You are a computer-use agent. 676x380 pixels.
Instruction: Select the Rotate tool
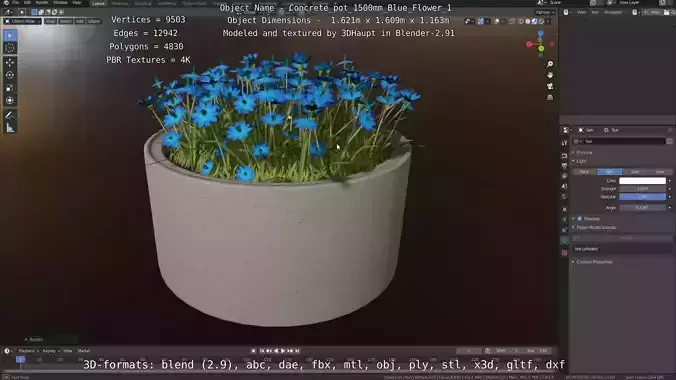tap(10, 75)
